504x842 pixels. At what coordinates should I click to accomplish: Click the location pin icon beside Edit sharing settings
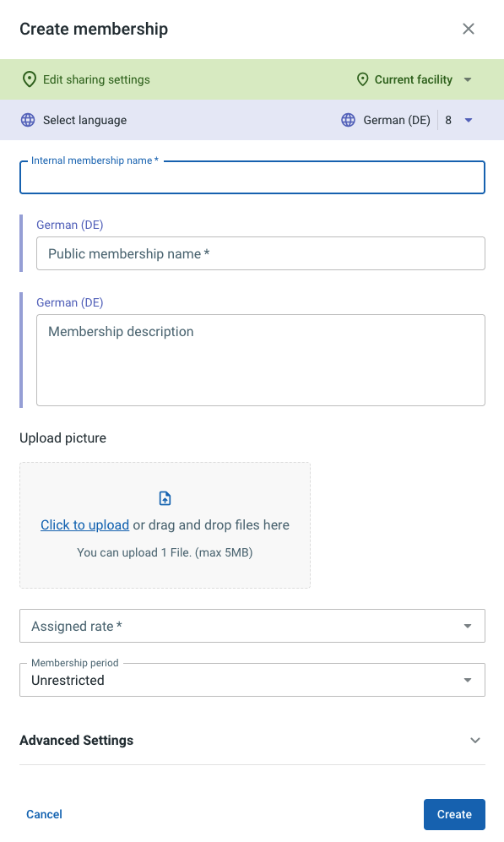tap(29, 79)
